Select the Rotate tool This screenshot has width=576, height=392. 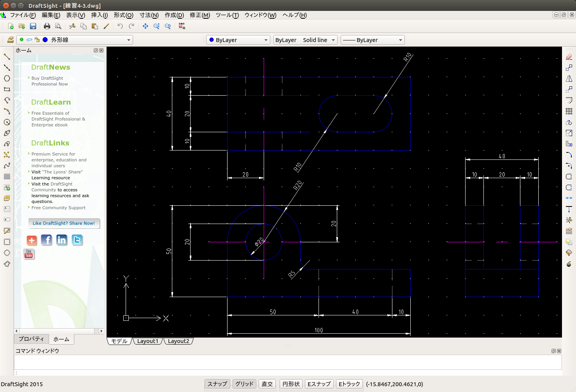point(569,122)
